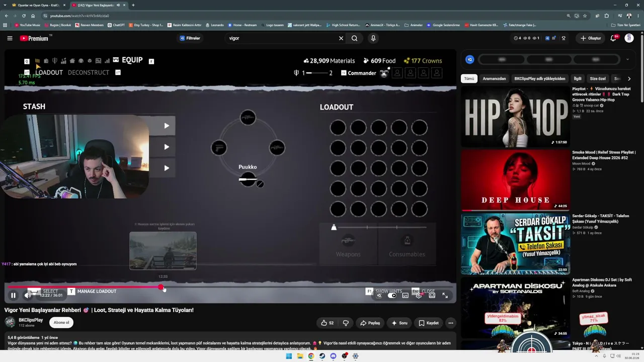Open the BKClipsPlay channel avatar
Viewport: 644px width, 362px height.
point(10,323)
